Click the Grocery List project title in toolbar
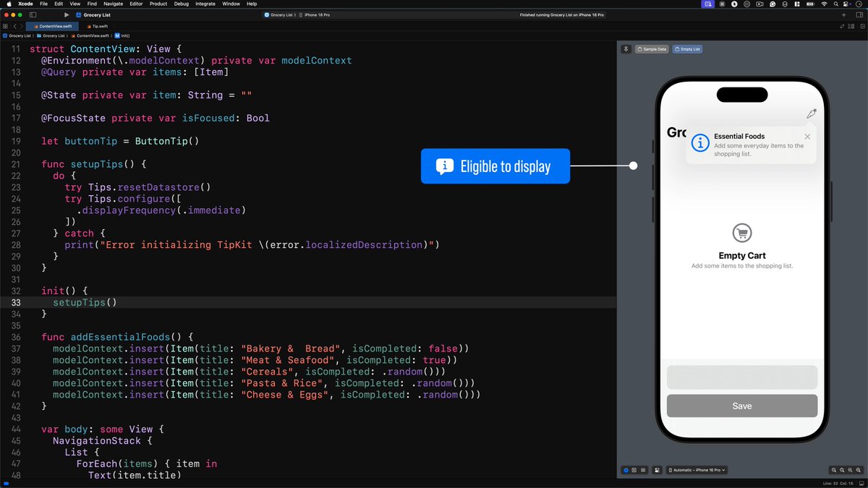Image resolution: width=868 pixels, height=488 pixels. click(97, 14)
